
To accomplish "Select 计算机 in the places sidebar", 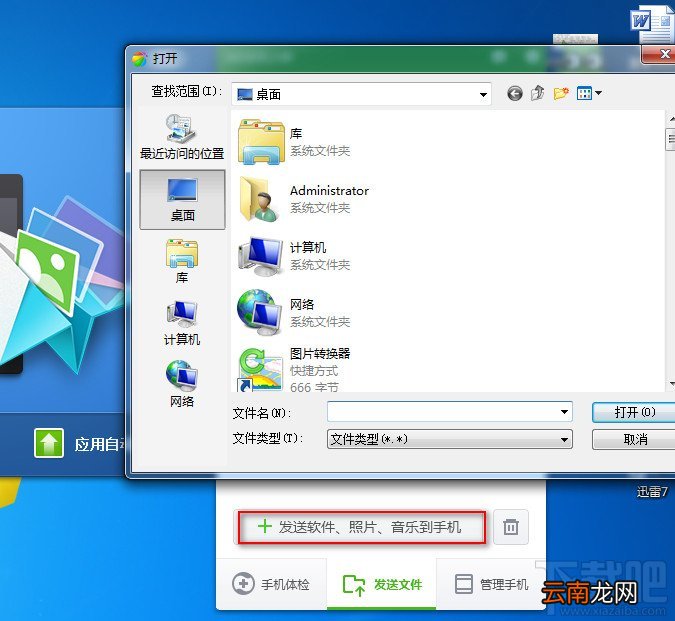I will (182, 323).
